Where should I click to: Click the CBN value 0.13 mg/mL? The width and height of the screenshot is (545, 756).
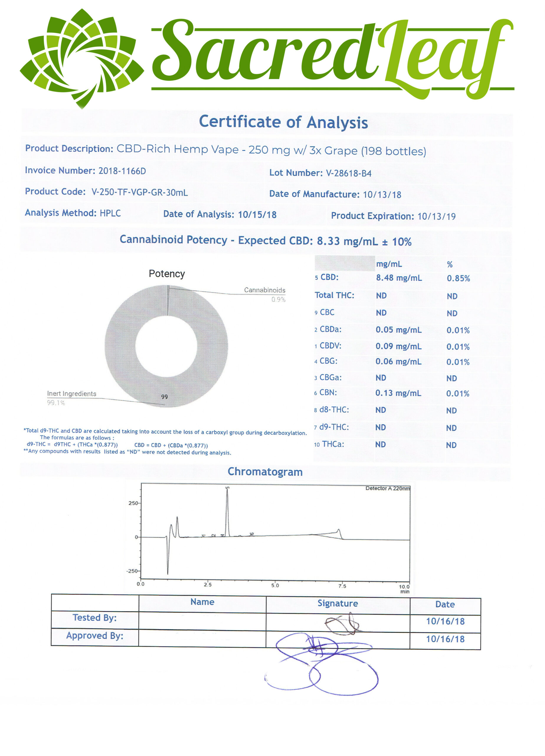pyautogui.click(x=398, y=393)
